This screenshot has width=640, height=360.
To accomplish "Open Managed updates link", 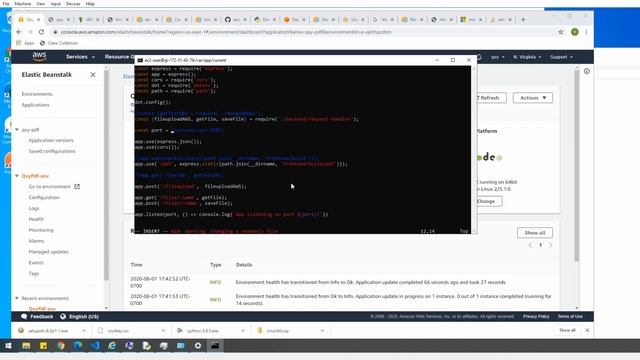I will click(x=49, y=252).
